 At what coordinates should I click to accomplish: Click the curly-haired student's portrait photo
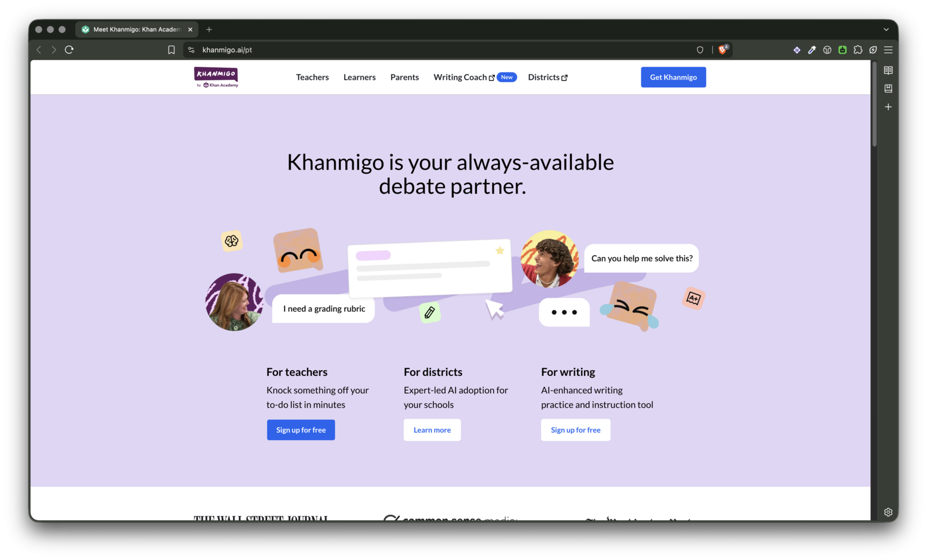[549, 259]
